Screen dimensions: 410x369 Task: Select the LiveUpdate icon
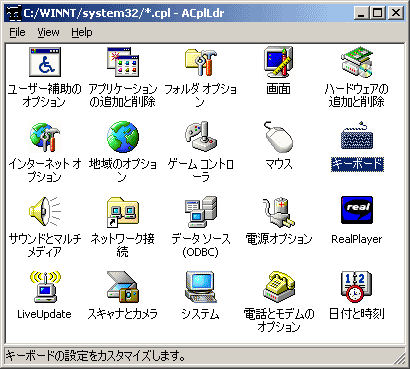(x=44, y=287)
